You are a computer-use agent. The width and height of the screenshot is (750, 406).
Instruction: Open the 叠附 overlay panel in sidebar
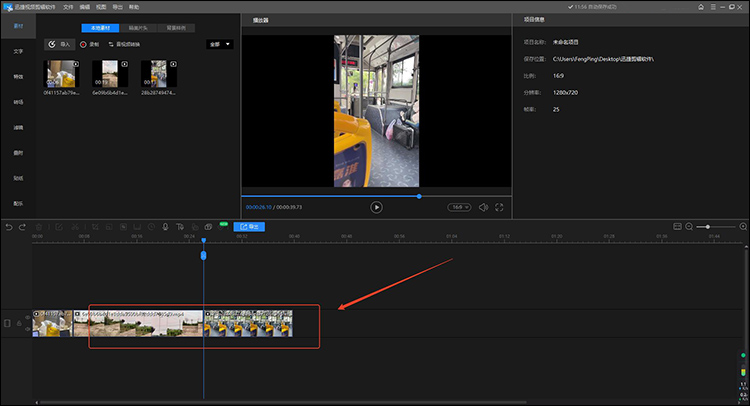coord(18,153)
